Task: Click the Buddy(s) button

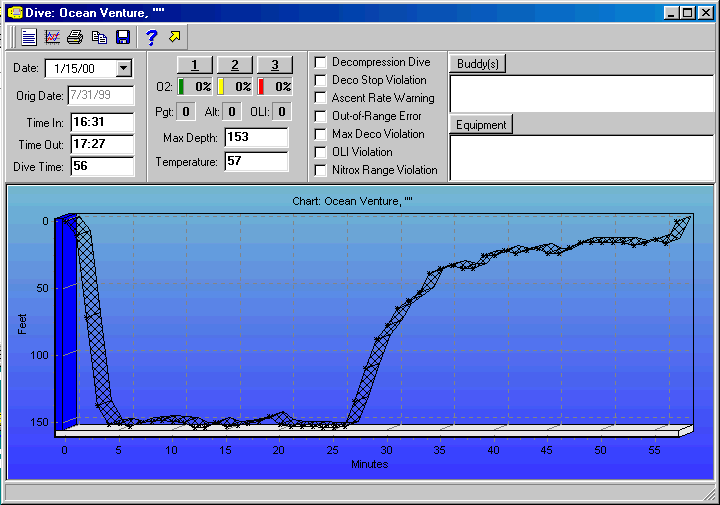Action: click(477, 64)
